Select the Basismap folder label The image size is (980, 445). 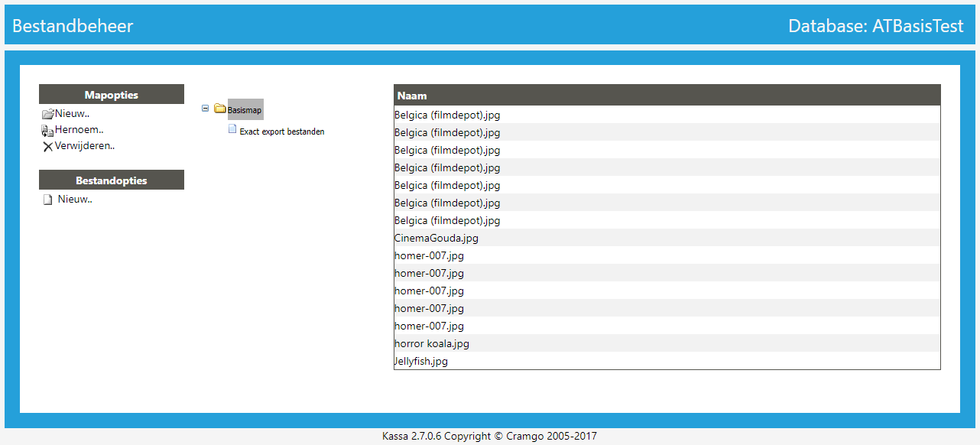[245, 110]
